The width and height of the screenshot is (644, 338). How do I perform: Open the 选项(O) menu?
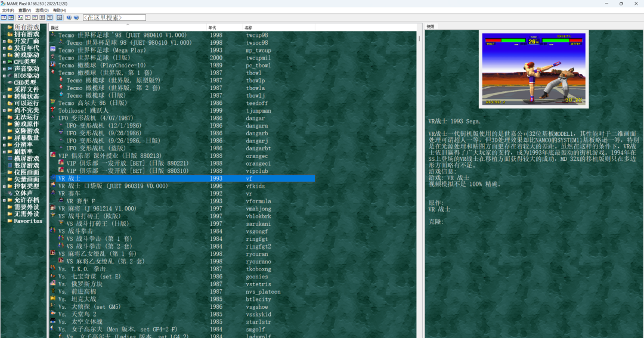(x=42, y=10)
